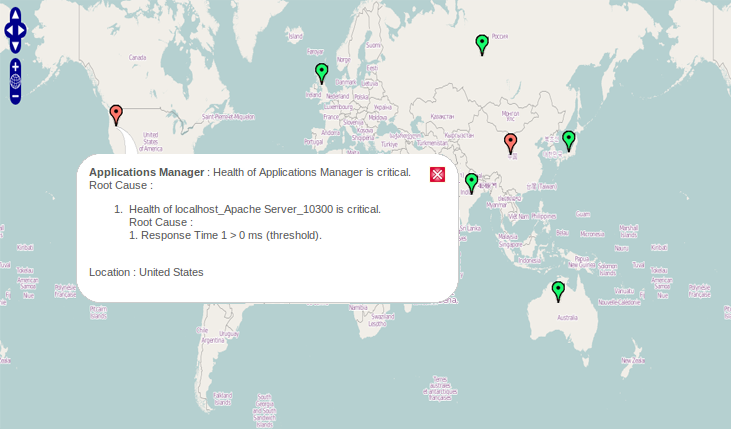
Task: Click the 'Namibia' map label
Action: click(358, 308)
